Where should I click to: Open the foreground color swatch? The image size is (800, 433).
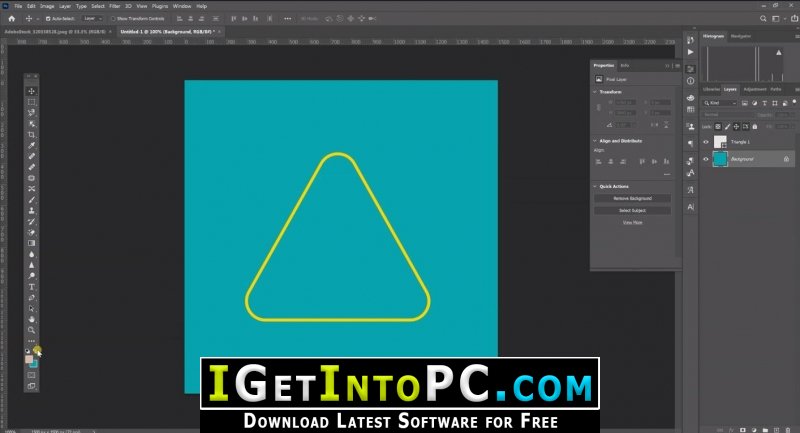[x=29, y=359]
